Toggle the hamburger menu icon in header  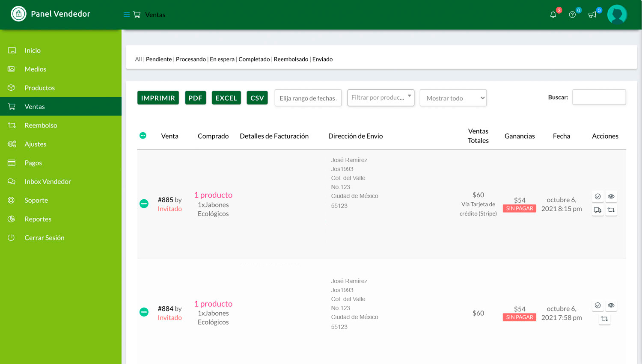[x=127, y=15]
